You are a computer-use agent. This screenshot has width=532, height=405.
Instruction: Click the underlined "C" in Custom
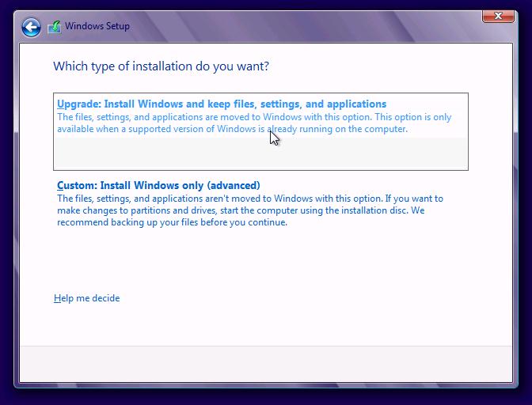pyautogui.click(x=60, y=186)
